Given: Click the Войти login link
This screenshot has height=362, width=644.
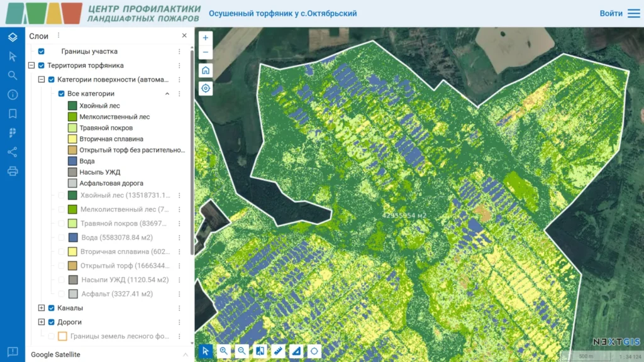Looking at the screenshot, I should point(611,13).
